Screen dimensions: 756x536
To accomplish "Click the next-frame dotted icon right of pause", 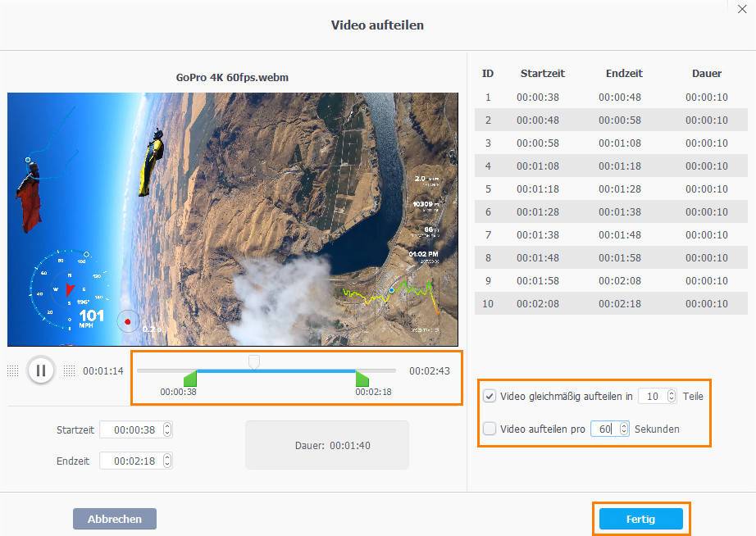I will point(70,370).
